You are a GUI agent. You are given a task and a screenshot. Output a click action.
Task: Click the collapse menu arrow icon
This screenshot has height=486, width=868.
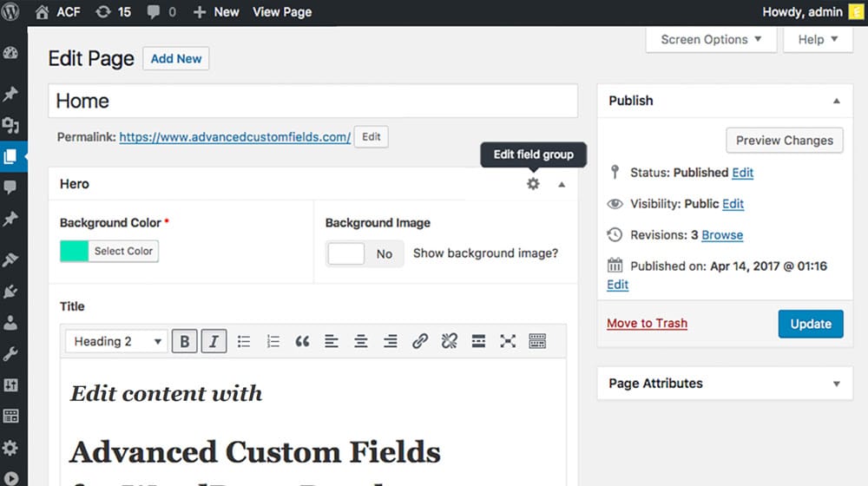pos(10,477)
